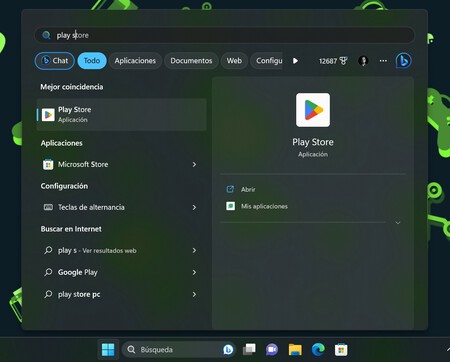Select 'play s - Ver resultados web' suggestion
Viewport: 450px width, 362px height.
click(121, 250)
